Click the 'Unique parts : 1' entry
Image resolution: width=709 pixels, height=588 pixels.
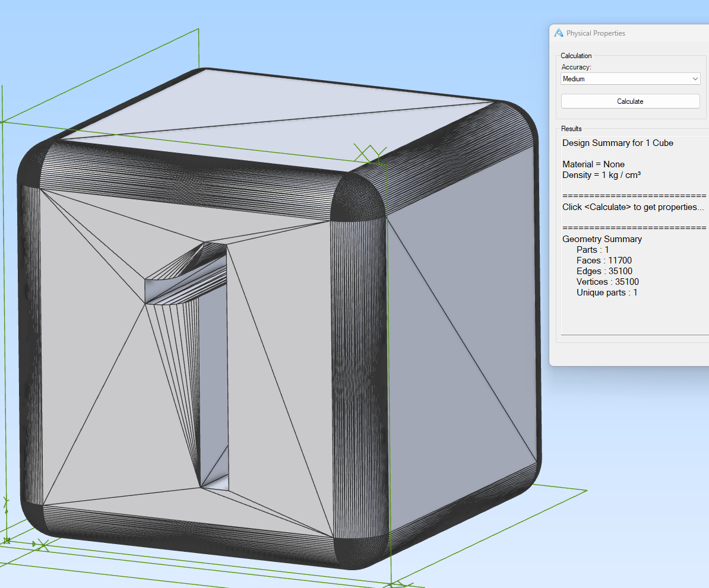click(x=606, y=293)
